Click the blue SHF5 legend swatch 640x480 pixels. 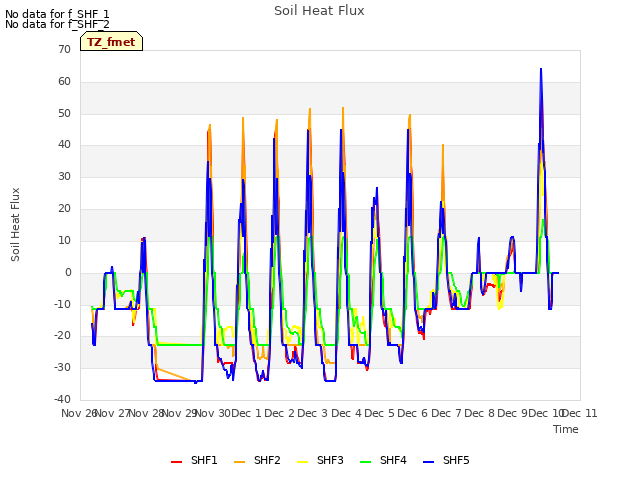click(429, 462)
